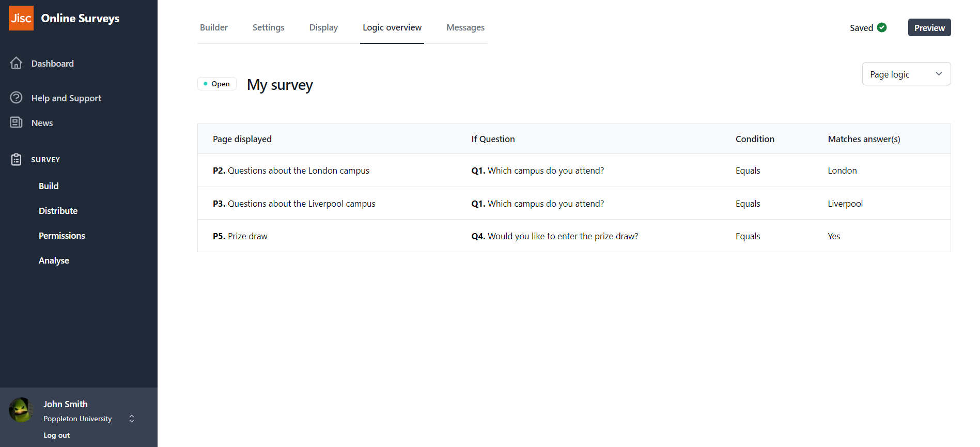
Task: Open the News link
Action: pos(42,123)
